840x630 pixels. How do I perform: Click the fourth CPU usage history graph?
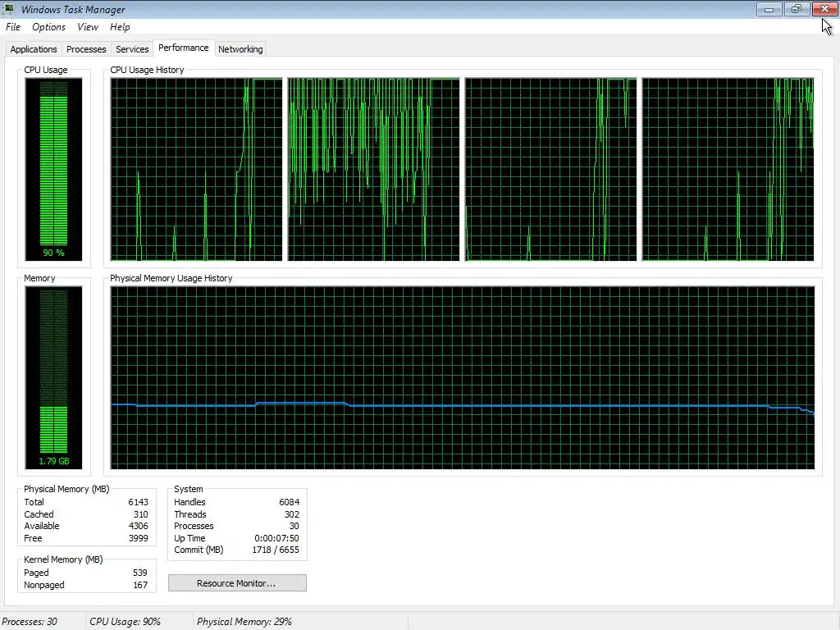[x=728, y=169]
